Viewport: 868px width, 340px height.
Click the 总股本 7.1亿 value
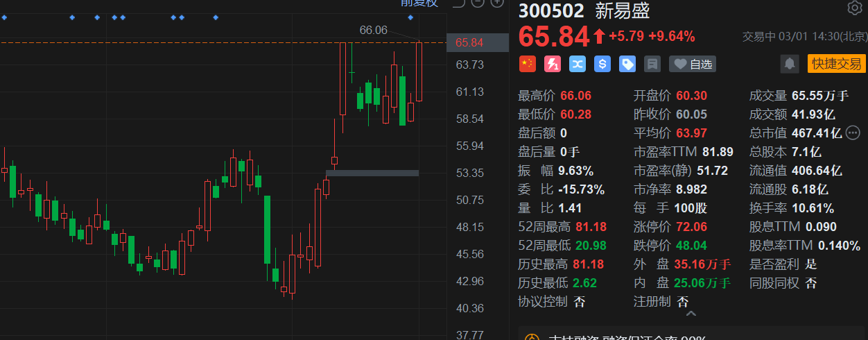pyautogui.click(x=806, y=151)
